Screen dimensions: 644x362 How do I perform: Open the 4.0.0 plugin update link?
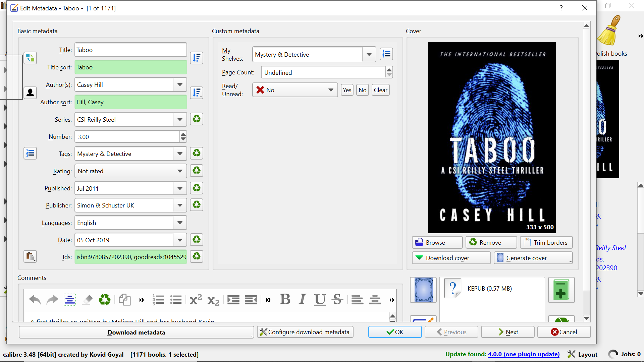pos(524,354)
